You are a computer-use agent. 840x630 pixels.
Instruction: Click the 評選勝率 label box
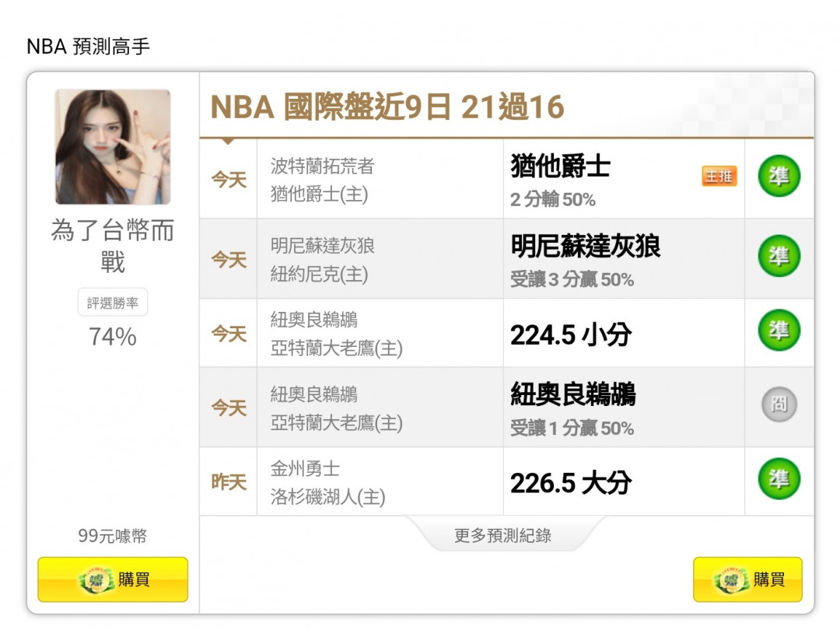tap(113, 303)
